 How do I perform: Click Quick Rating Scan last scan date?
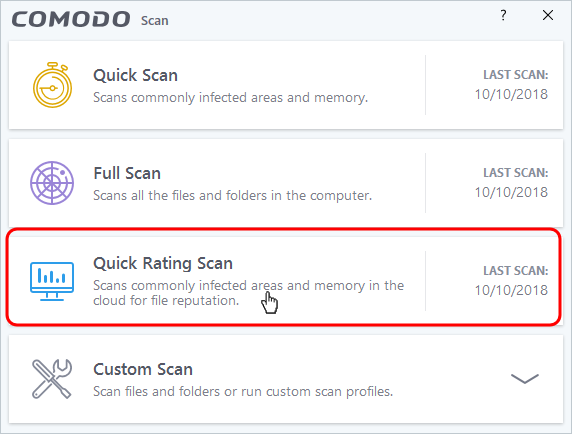511,290
